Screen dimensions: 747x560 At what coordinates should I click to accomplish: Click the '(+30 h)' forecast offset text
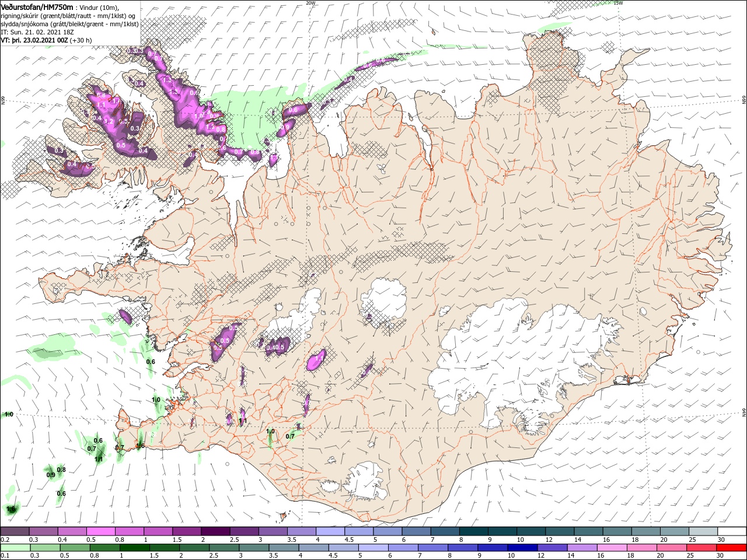click(x=81, y=40)
